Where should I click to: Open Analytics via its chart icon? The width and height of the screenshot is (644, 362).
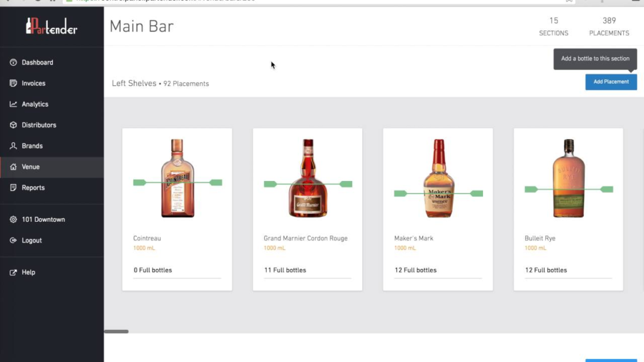click(x=13, y=104)
